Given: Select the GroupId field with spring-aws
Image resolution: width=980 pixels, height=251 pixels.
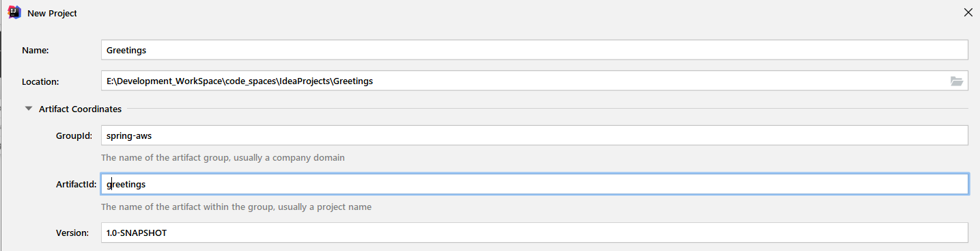Looking at the screenshot, I should pyautogui.click(x=534, y=135).
